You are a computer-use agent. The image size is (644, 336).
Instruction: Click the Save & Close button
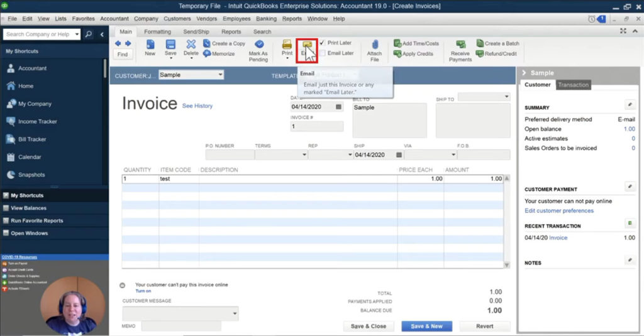point(369,327)
